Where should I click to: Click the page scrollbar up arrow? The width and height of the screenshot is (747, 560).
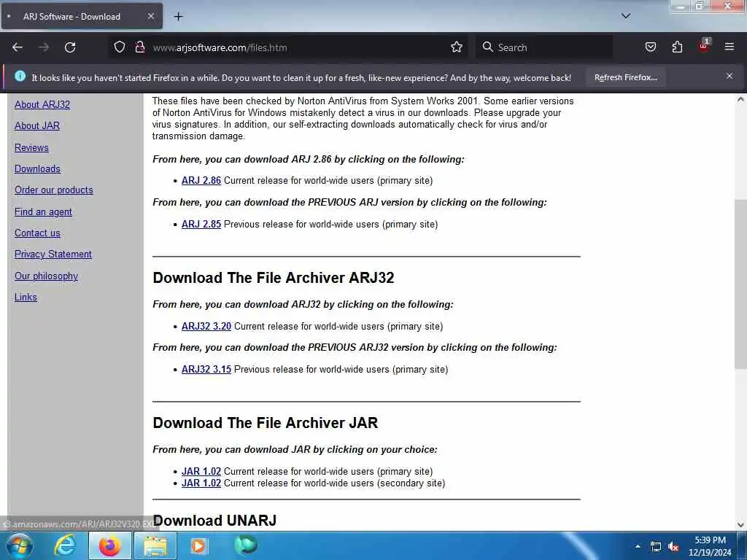740,99
